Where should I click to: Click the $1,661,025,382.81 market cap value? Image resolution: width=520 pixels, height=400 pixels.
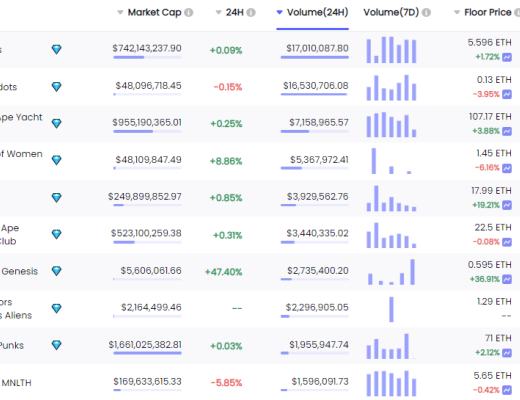point(145,345)
